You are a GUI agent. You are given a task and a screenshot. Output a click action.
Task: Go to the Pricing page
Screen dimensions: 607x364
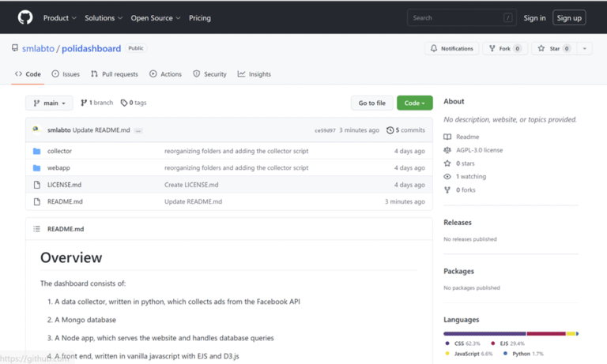[x=200, y=18]
